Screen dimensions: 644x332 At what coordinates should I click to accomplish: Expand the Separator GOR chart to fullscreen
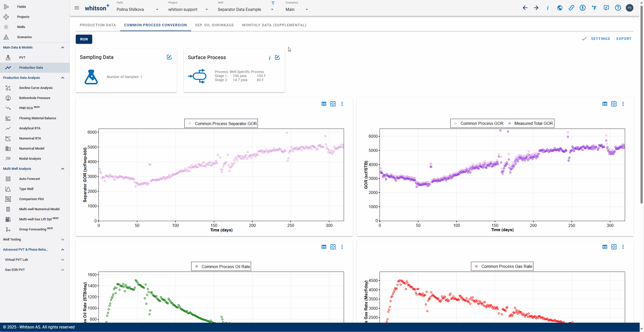pyautogui.click(x=333, y=104)
